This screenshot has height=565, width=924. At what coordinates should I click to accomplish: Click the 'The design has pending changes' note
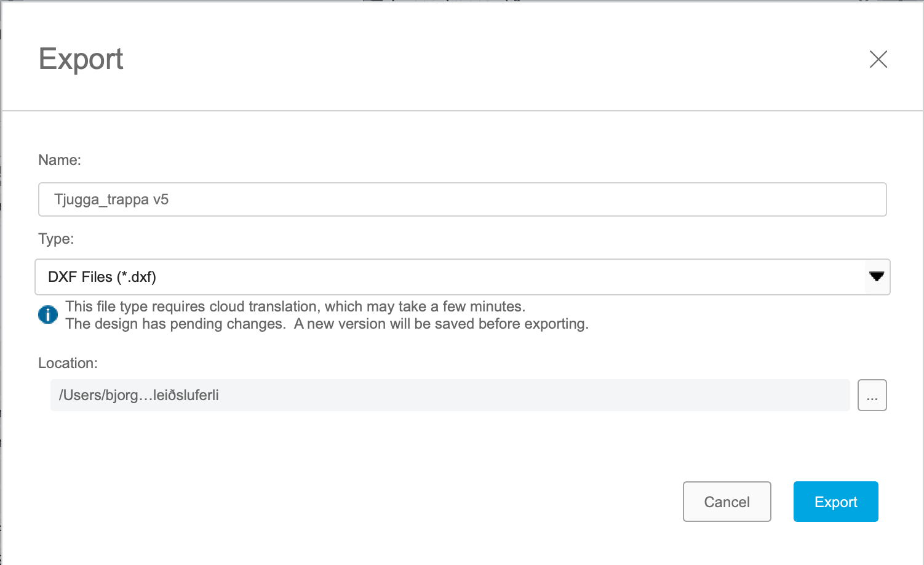pyautogui.click(x=327, y=324)
